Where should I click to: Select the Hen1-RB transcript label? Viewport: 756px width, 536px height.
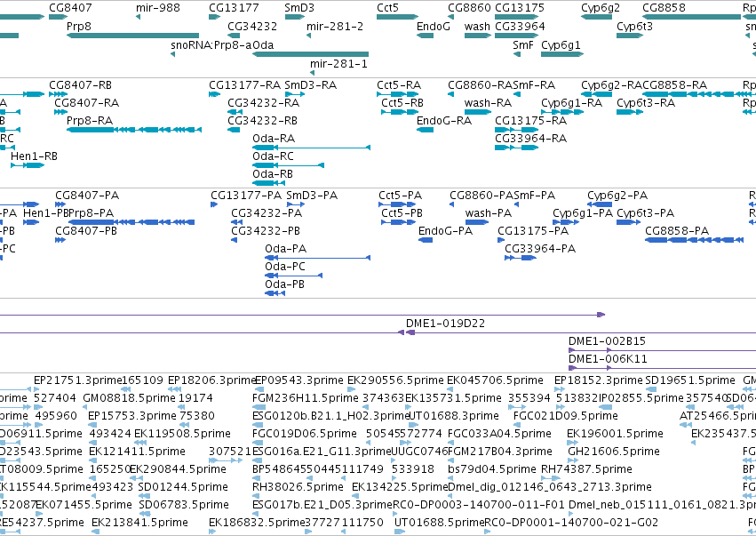35,156
